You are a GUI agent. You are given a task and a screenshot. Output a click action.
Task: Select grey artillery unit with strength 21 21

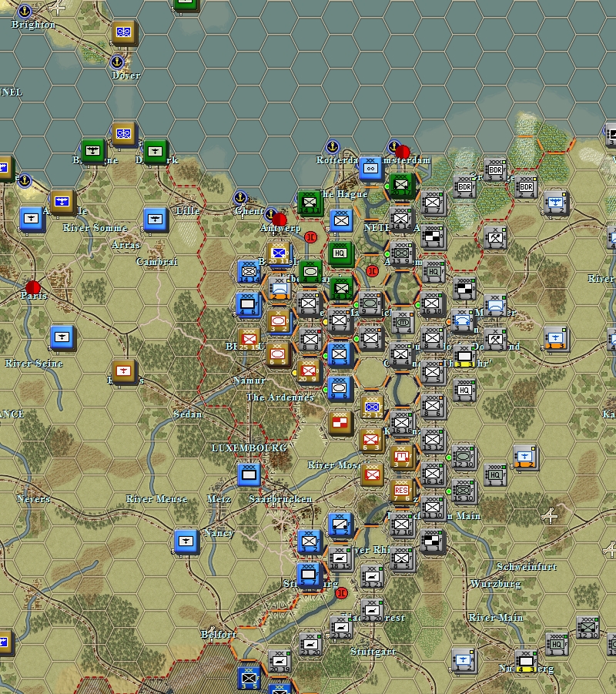pyautogui.click(x=372, y=577)
